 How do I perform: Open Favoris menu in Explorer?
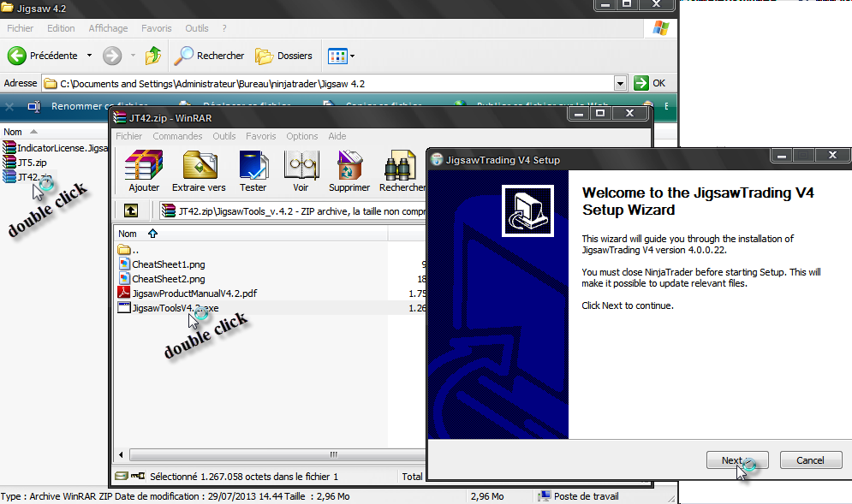click(x=156, y=28)
